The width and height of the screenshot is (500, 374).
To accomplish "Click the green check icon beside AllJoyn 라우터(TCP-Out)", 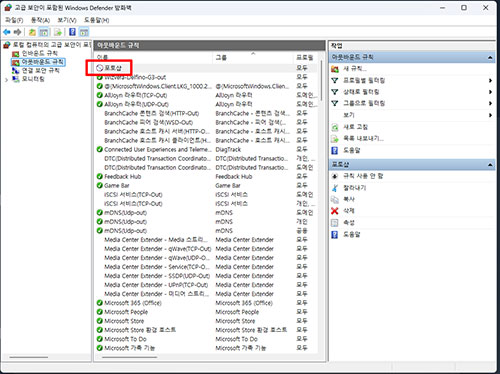I will [x=99, y=95].
